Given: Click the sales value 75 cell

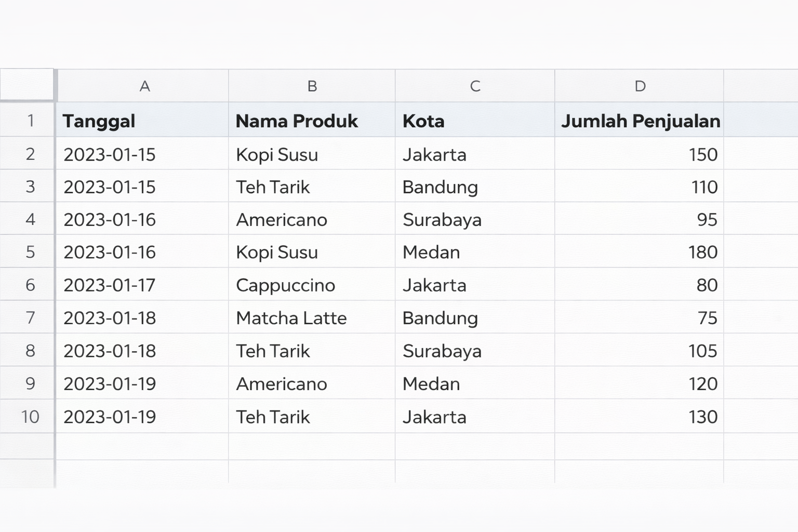Looking at the screenshot, I should pos(640,318).
